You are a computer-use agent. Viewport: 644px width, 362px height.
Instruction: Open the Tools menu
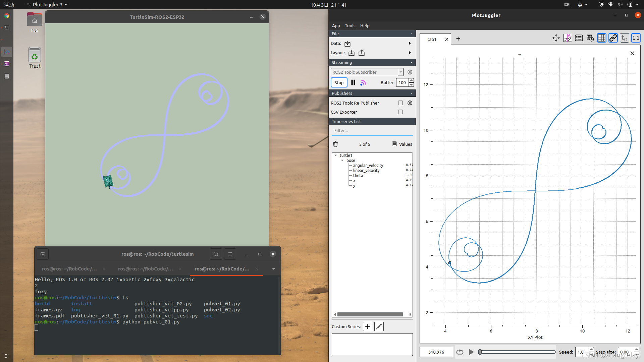point(350,25)
